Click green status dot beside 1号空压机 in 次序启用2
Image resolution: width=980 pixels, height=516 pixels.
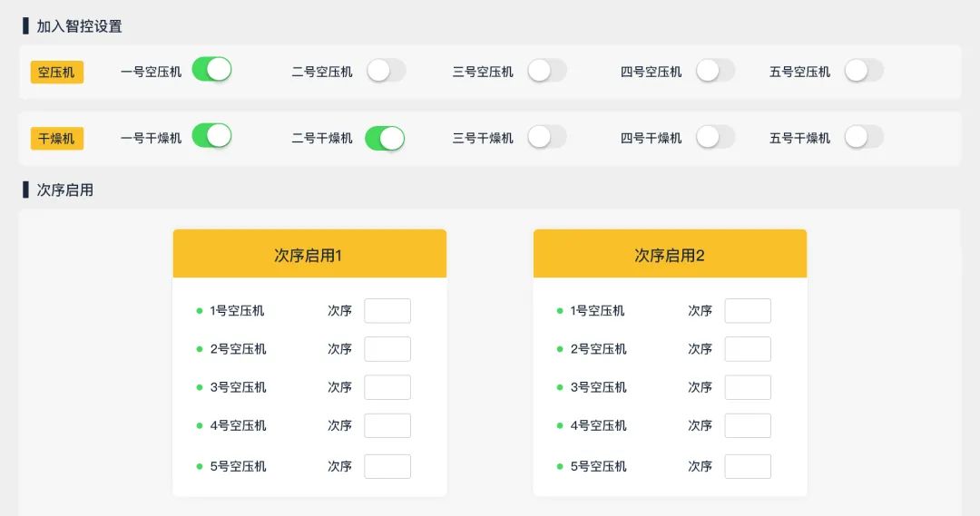[x=560, y=311]
